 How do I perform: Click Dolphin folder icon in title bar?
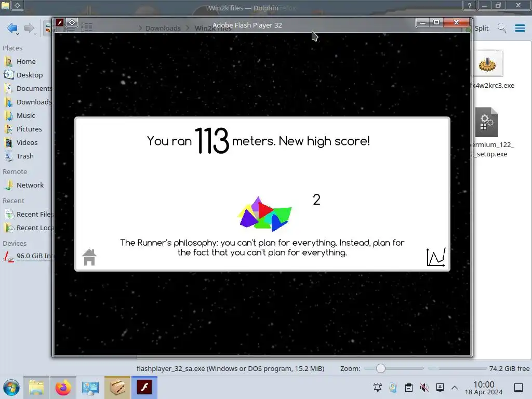(x=5, y=5)
